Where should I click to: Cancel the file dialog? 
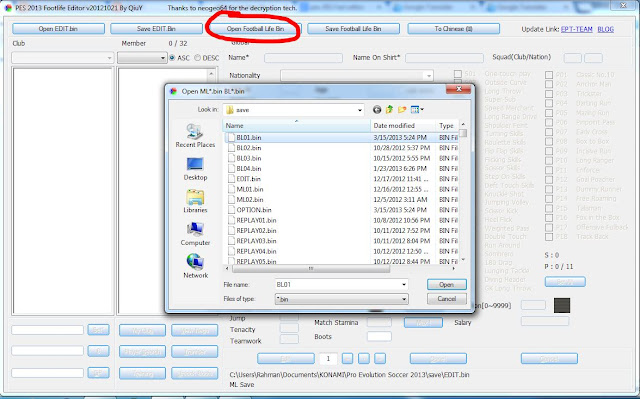447,299
